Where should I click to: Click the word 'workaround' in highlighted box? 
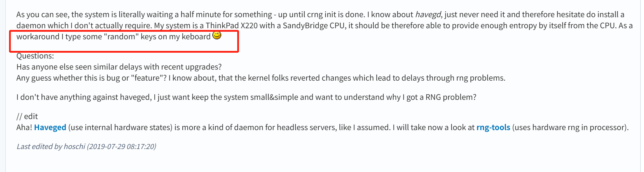(38, 37)
